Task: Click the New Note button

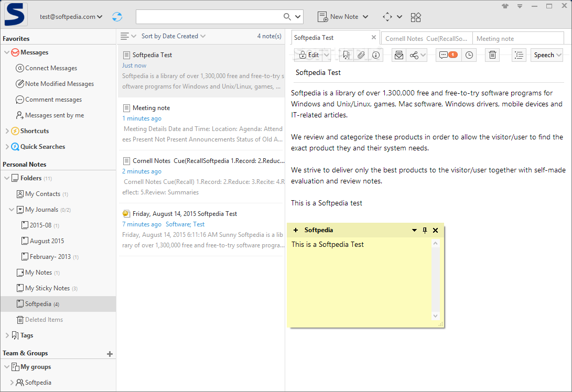Action: (x=338, y=17)
